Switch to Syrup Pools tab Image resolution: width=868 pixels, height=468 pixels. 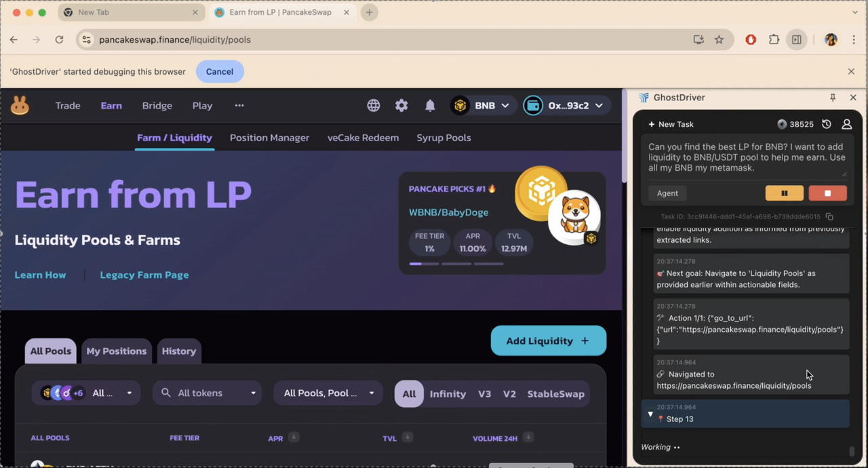(x=443, y=138)
